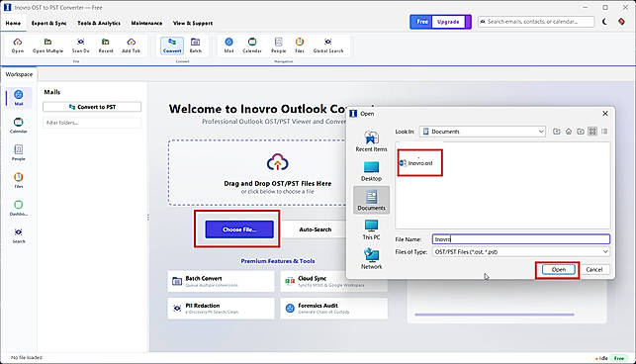Go to People in ribbon navigation
The image size is (636, 364).
point(278,45)
